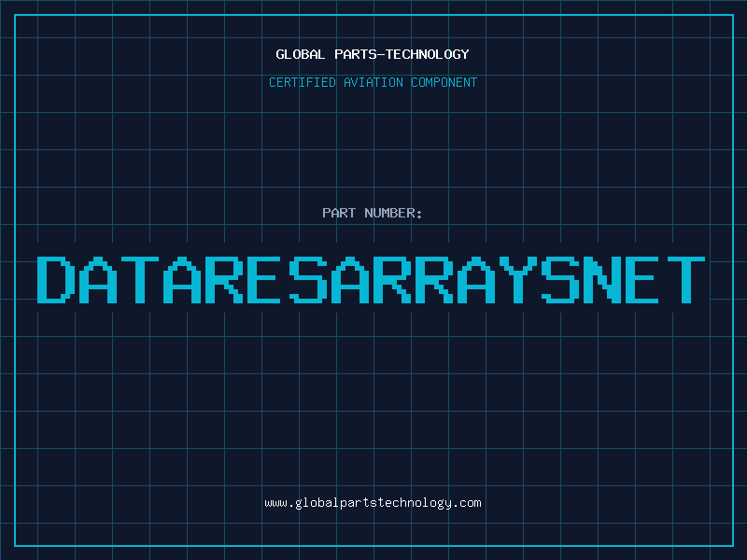Click the word PART in the label
Image resolution: width=747 pixels, height=560 pixels.
338,213
